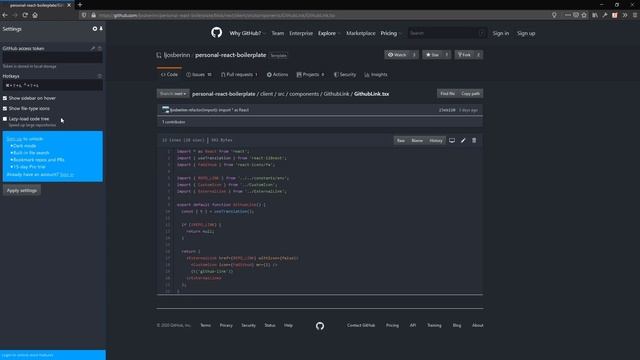Expand the Pricing menu in header

391,33
